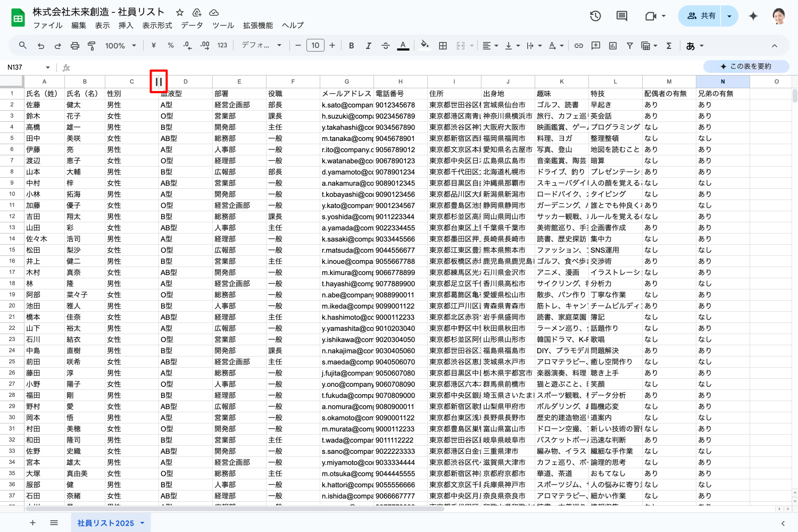This screenshot has height=532, width=798.
Task: Click the この表を要約 button
Action: coord(746,66)
